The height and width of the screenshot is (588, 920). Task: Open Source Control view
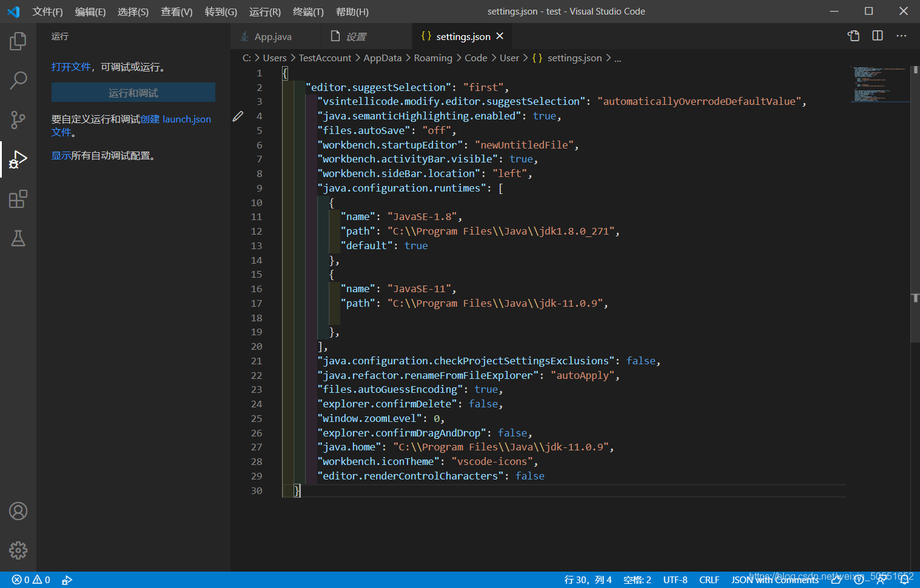pyautogui.click(x=18, y=119)
